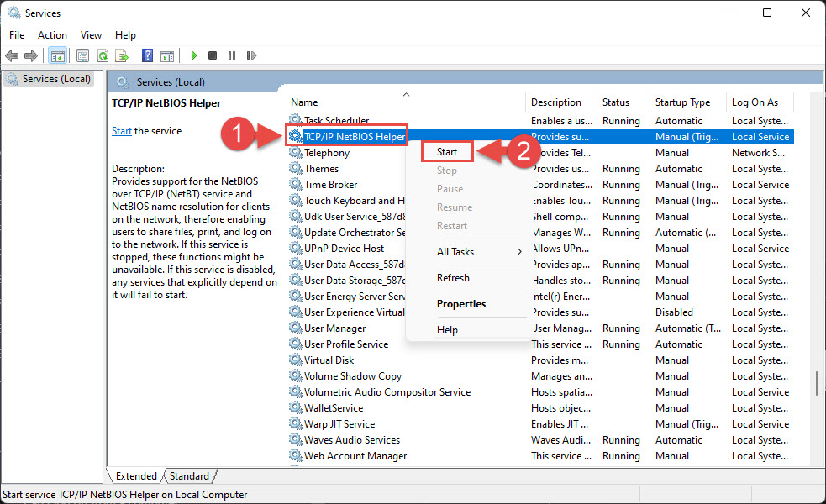This screenshot has width=826, height=504.
Task: Open the Action menu in the menu bar
Action: 52,35
